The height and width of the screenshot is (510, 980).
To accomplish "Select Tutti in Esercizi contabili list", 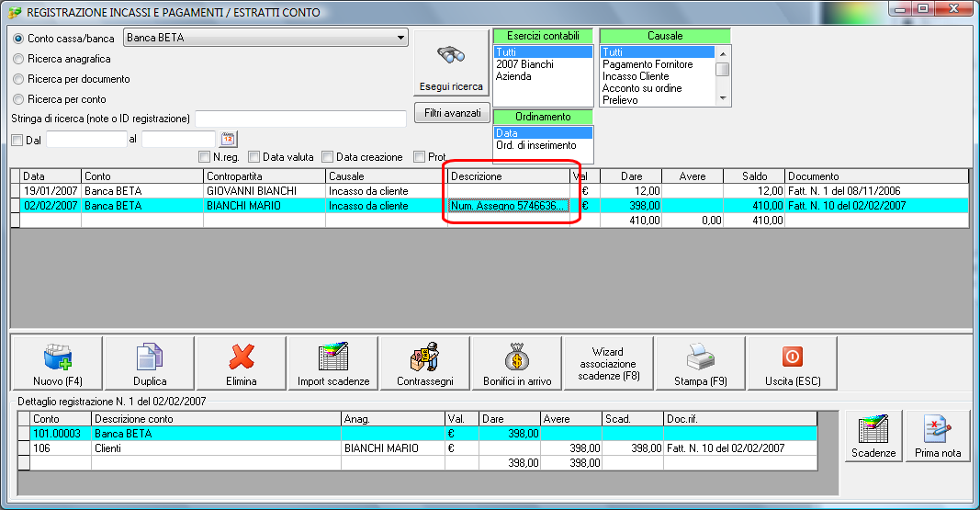I will (x=543, y=51).
